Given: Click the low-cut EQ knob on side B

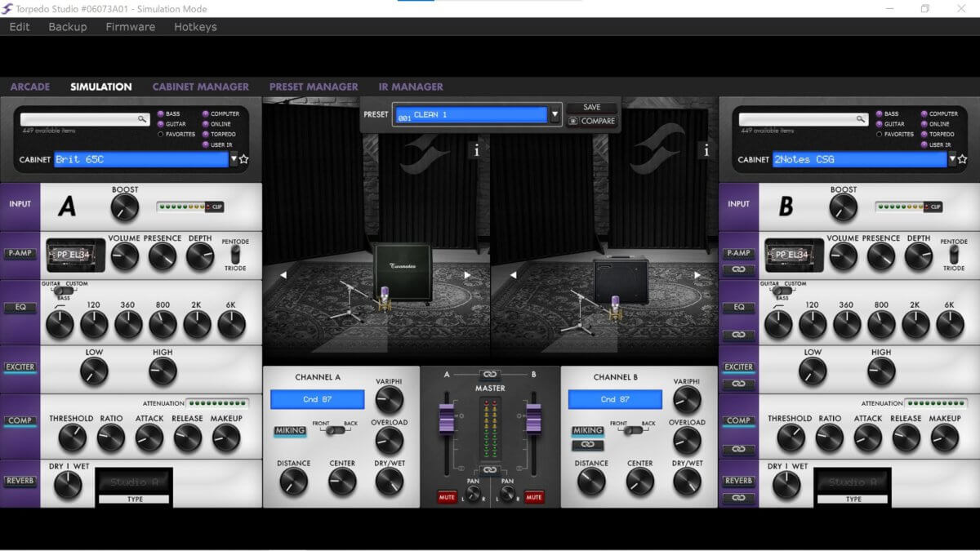Looking at the screenshot, I should [778, 325].
